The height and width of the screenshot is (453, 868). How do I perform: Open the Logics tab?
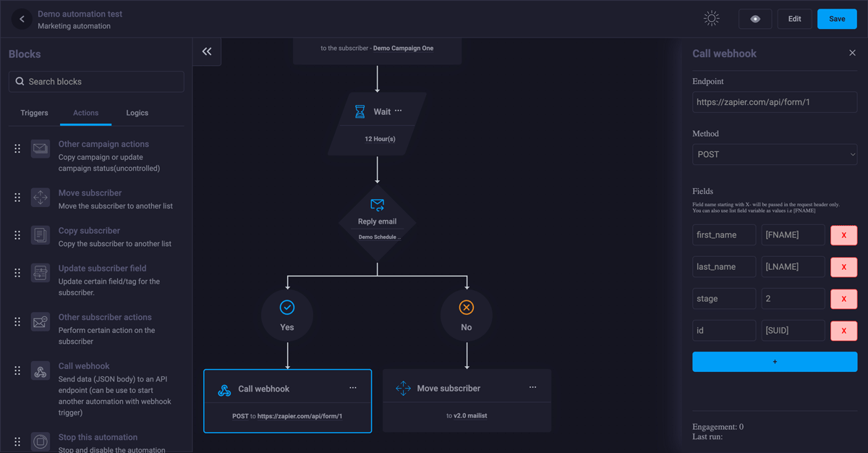pos(137,113)
